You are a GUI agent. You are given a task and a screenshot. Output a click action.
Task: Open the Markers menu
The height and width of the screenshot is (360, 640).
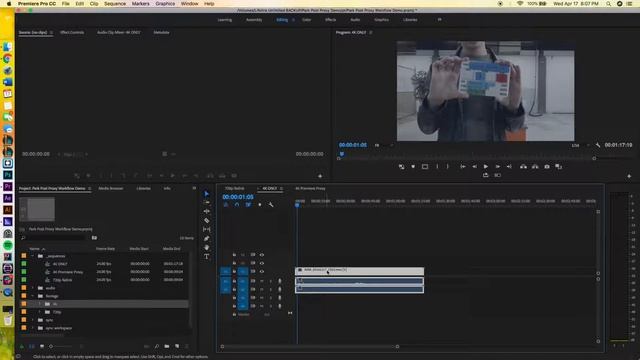[140, 4]
